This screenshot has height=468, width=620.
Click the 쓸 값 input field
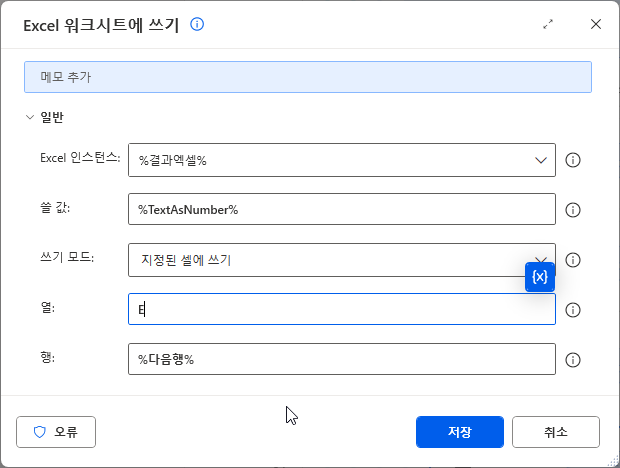click(x=342, y=209)
